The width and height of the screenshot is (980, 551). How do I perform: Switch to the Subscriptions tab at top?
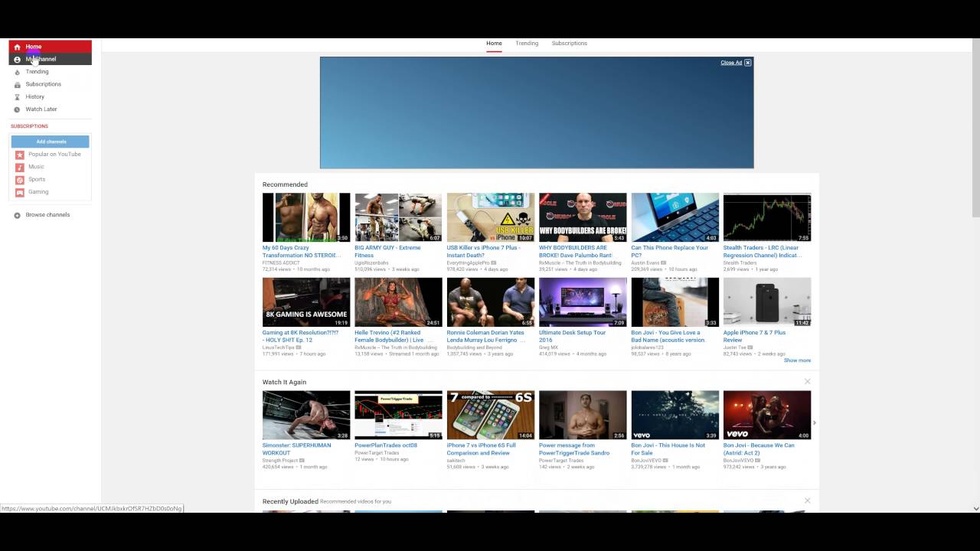(x=570, y=44)
